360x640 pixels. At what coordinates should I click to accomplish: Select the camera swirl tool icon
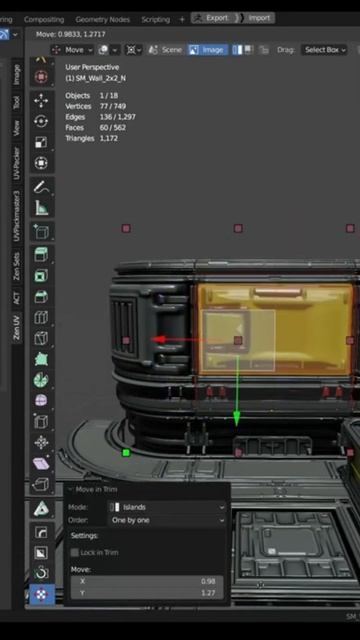[41, 573]
